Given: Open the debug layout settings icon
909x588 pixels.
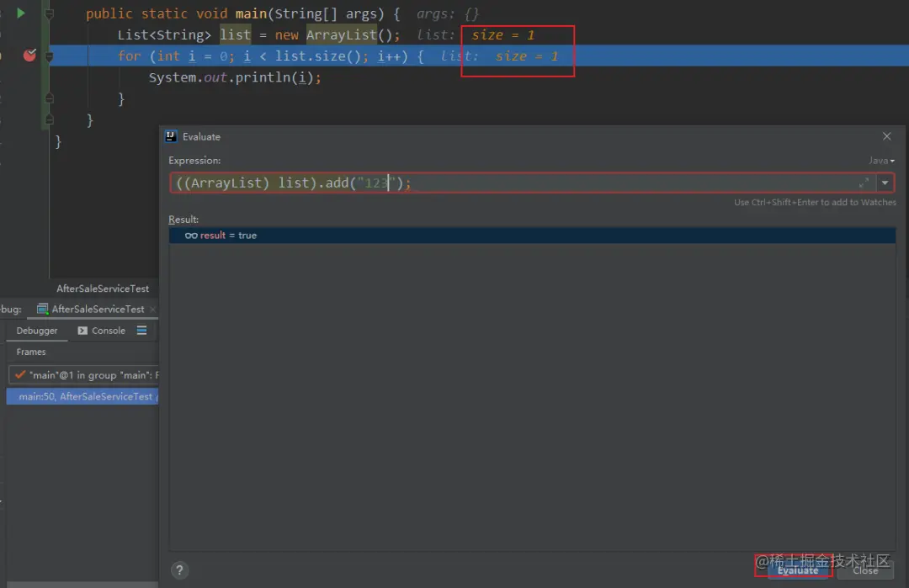Looking at the screenshot, I should (x=141, y=331).
